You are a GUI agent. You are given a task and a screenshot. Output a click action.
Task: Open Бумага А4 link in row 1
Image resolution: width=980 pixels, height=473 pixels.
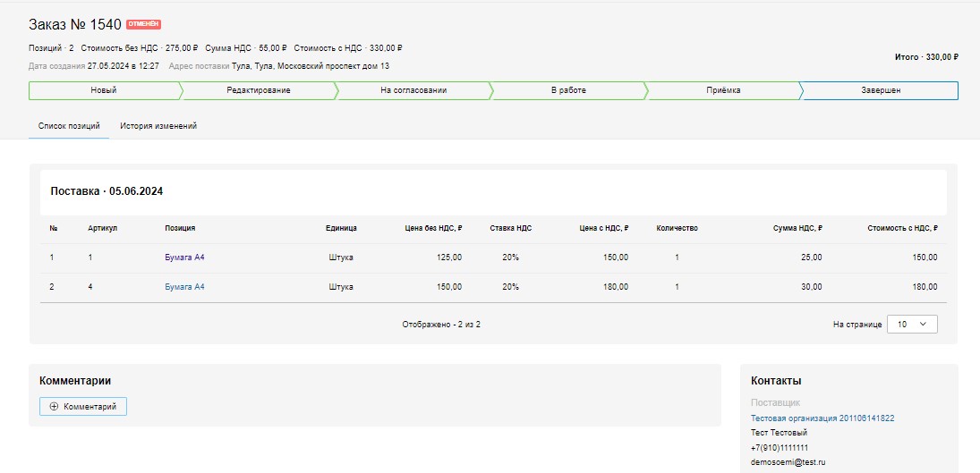click(184, 258)
